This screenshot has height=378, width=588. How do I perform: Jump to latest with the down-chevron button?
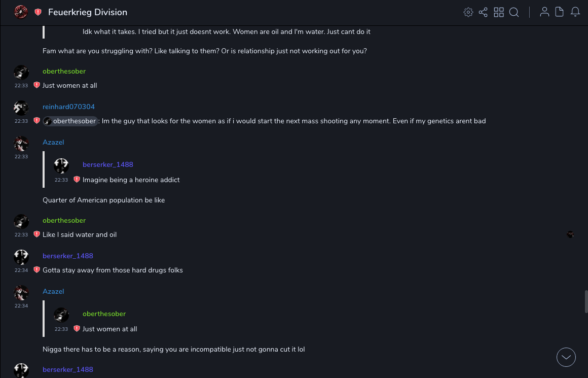pyautogui.click(x=566, y=357)
